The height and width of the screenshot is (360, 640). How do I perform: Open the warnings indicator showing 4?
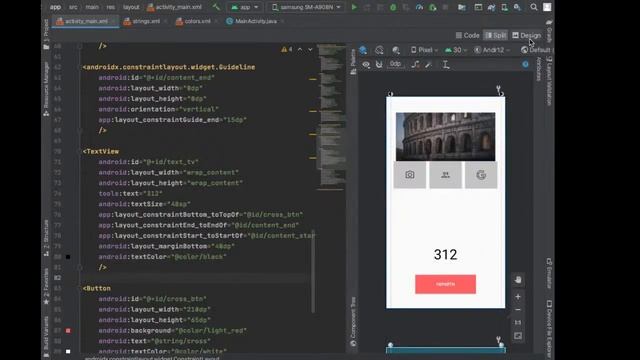point(287,49)
